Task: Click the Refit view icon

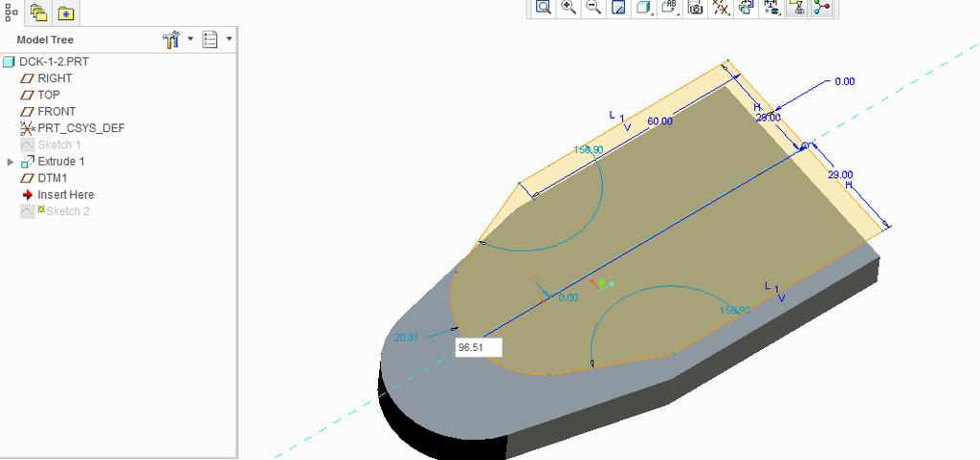Action: (x=544, y=8)
